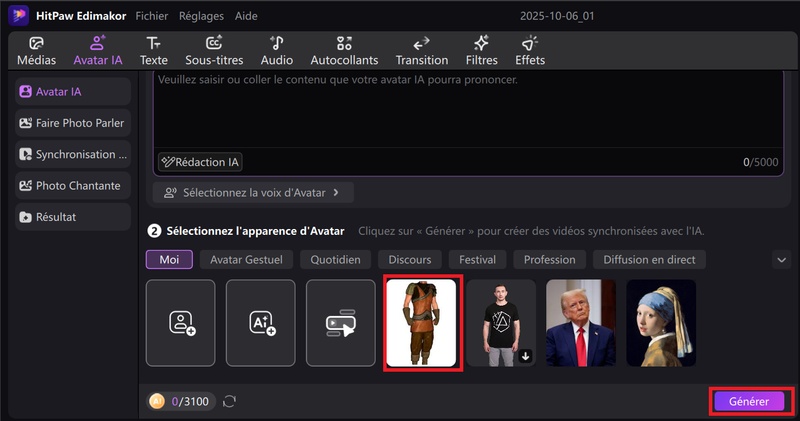Open the Audio tool
Screen dimensions: 800x421
[x=277, y=51]
